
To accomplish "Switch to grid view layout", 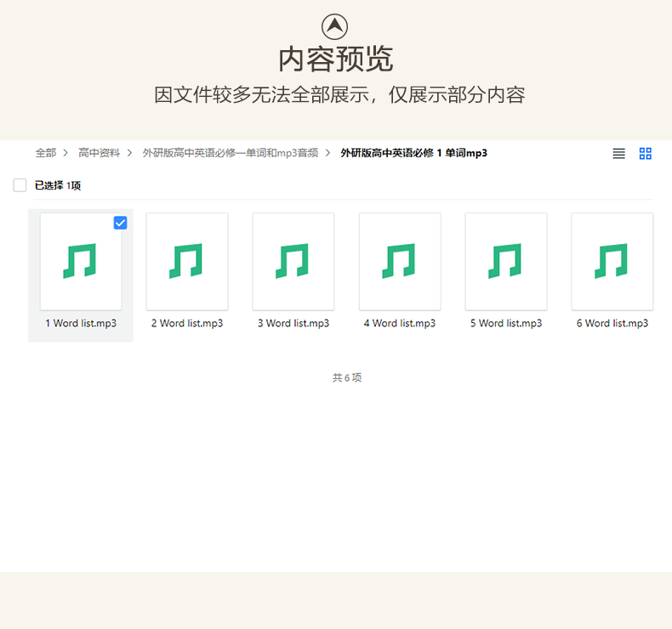I will [645, 153].
